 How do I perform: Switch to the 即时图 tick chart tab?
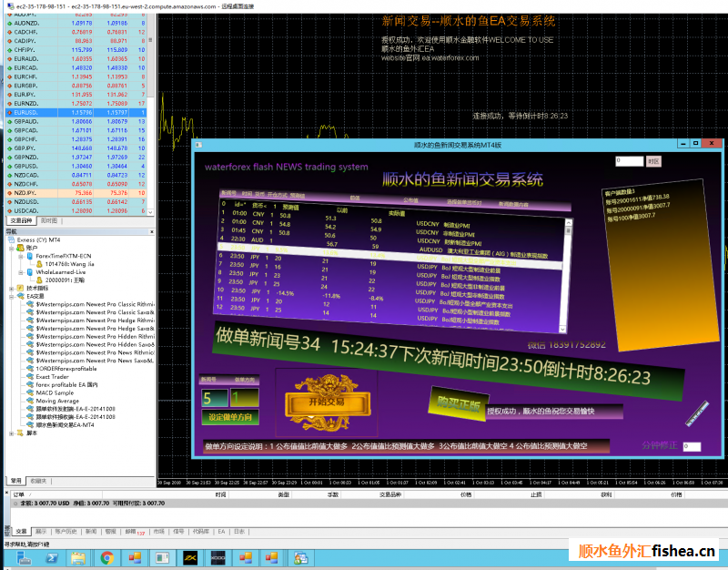pyautogui.click(x=48, y=220)
